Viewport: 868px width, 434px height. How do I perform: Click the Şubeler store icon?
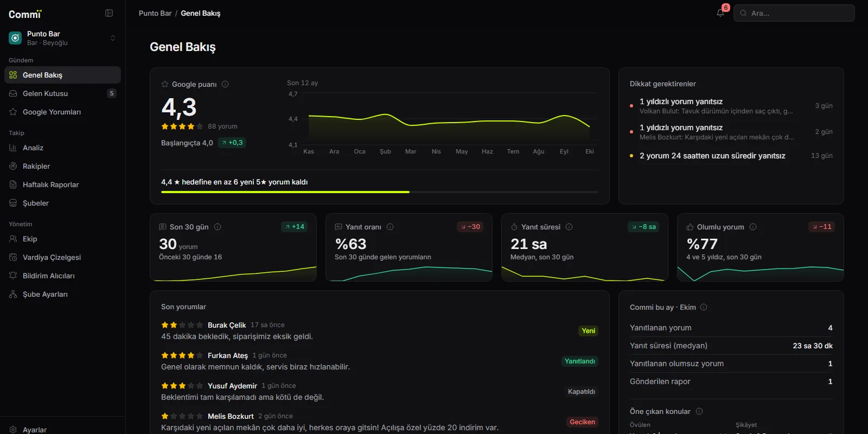[13, 203]
